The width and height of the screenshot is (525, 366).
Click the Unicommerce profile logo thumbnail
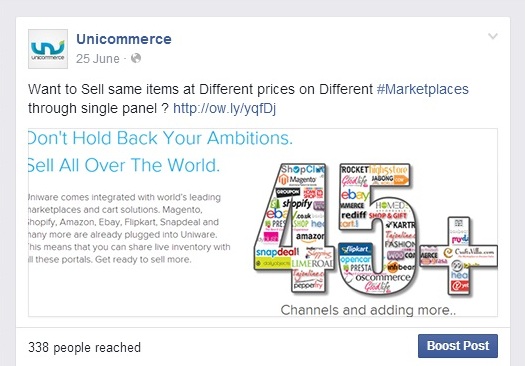[x=48, y=49]
